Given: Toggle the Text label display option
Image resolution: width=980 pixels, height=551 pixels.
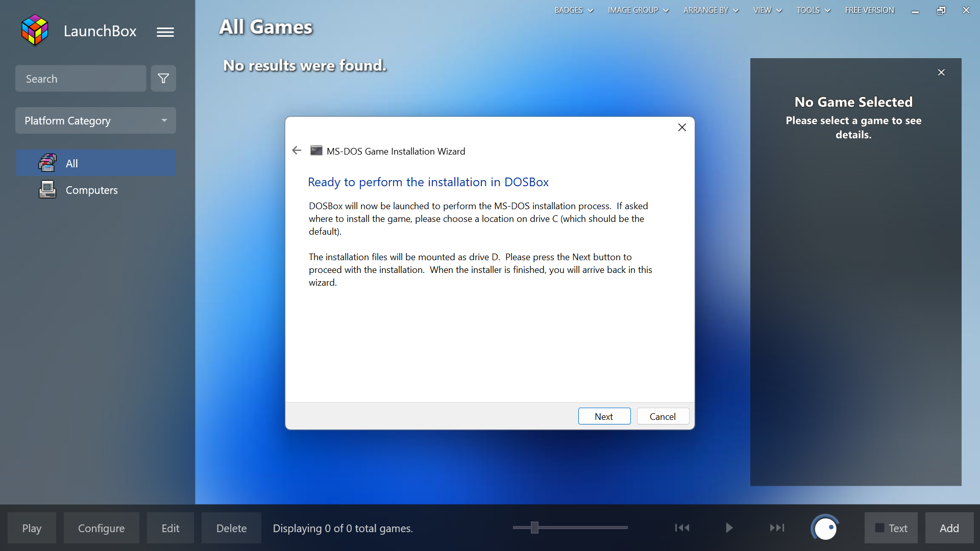Looking at the screenshot, I should pos(890,528).
